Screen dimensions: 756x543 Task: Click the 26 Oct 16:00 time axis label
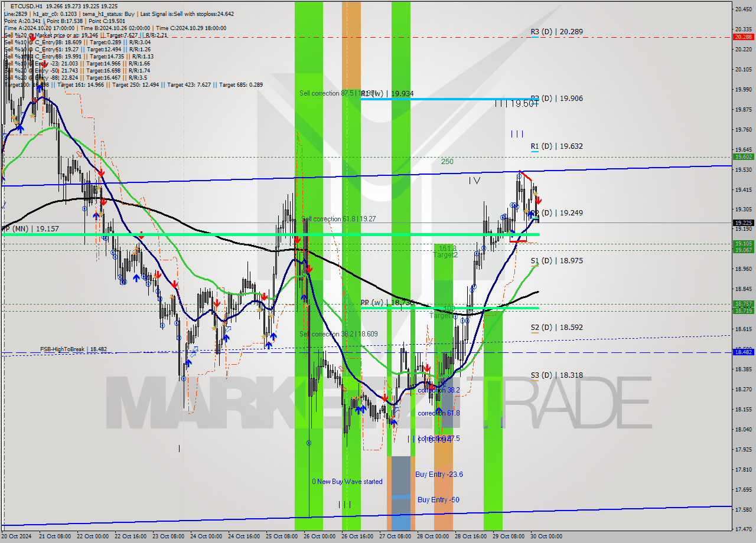[357, 537]
